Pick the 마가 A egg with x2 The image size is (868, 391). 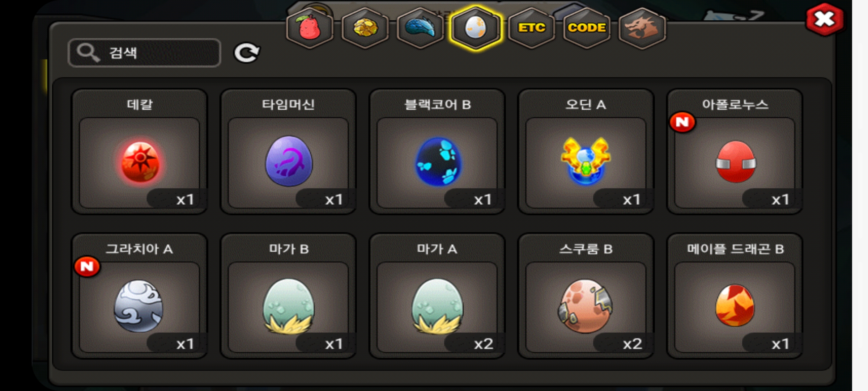(x=437, y=296)
